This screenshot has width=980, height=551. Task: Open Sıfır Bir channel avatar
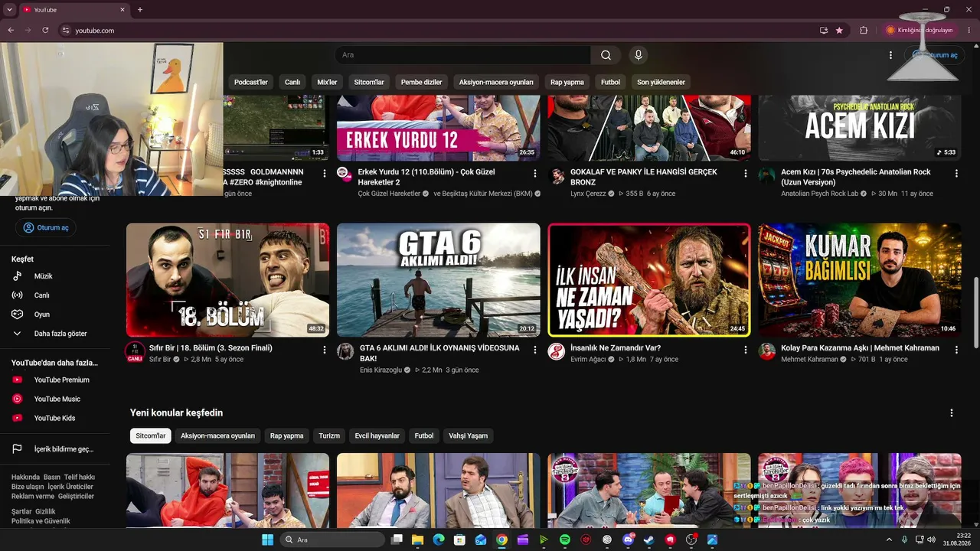click(135, 352)
